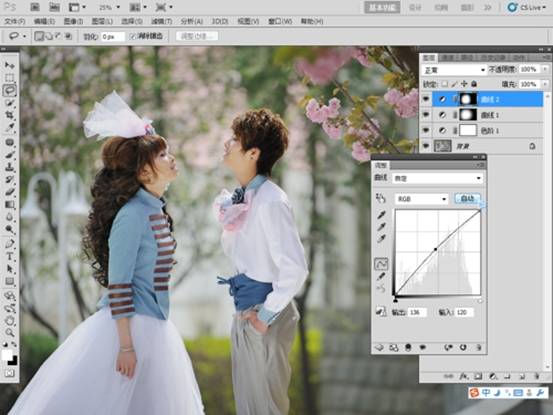This screenshot has width=553, height=415.
Task: Select the Rectangle shape tool
Action: (10, 281)
